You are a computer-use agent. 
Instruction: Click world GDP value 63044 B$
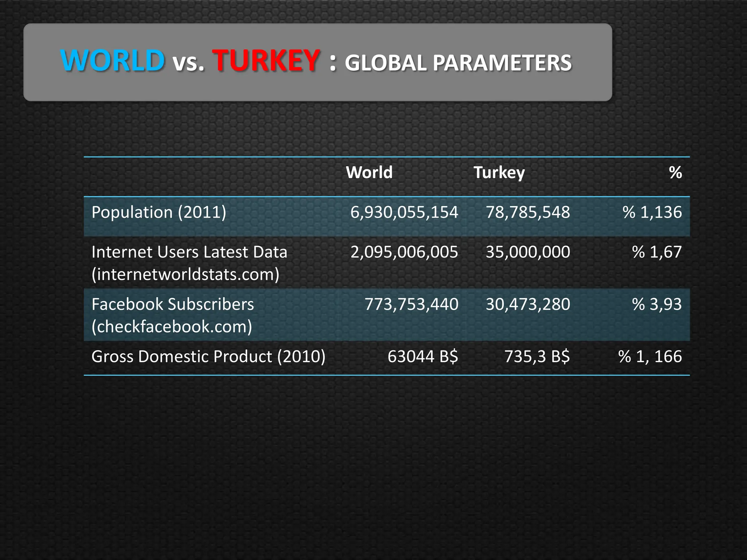tap(423, 357)
